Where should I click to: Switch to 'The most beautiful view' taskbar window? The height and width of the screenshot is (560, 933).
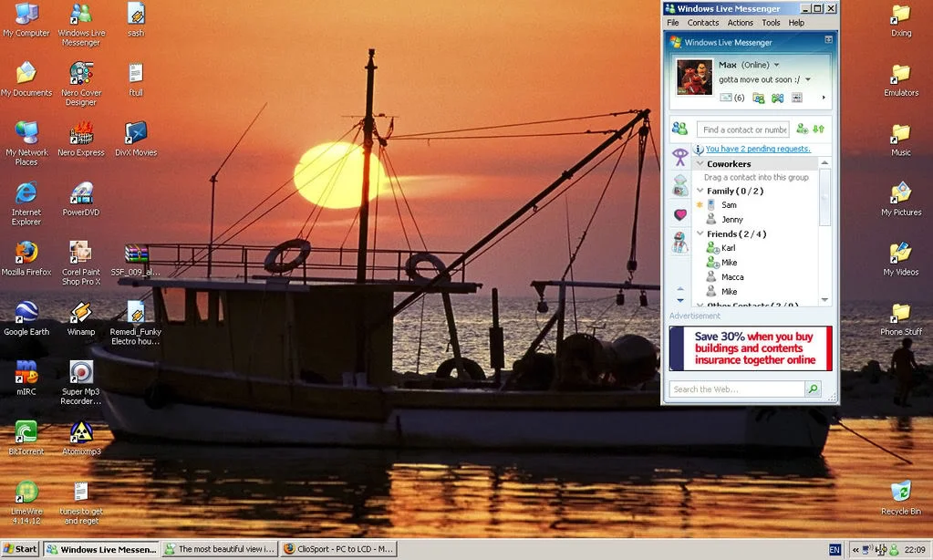tap(220, 549)
